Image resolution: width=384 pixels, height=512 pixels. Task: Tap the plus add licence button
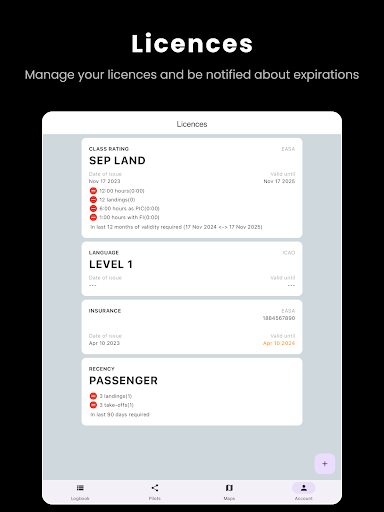tap(325, 464)
